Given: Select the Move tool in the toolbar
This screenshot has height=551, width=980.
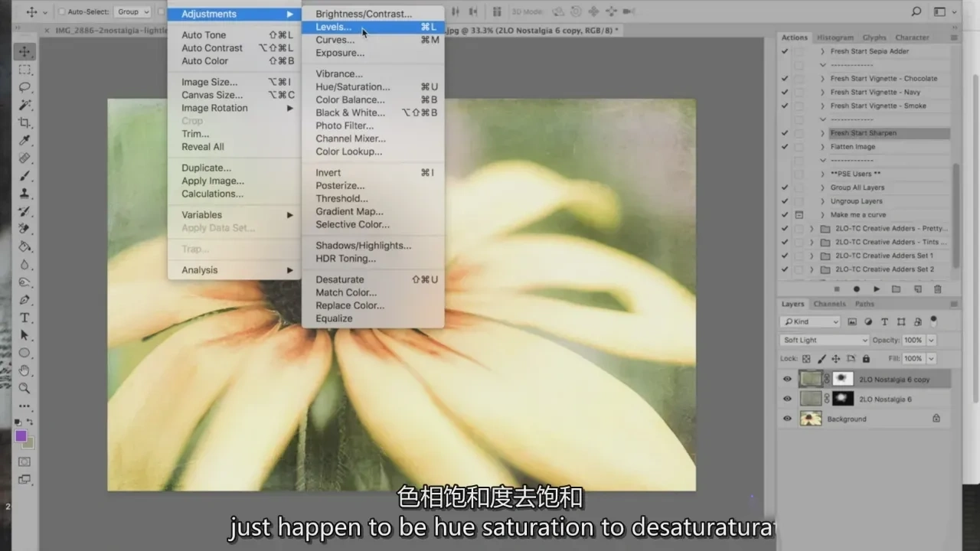Looking at the screenshot, I should coord(25,52).
